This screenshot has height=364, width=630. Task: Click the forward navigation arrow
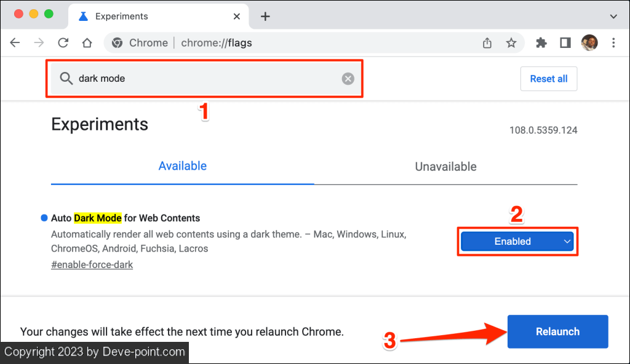pyautogui.click(x=39, y=43)
